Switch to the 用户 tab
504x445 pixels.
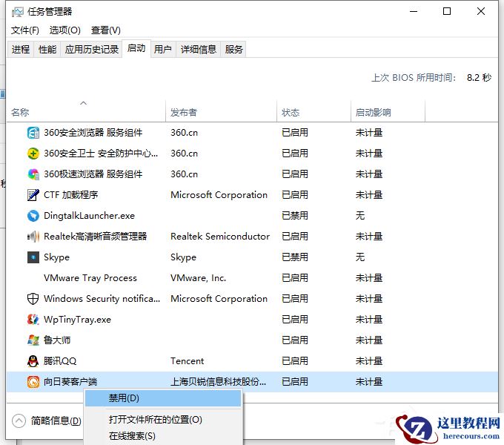[162, 49]
